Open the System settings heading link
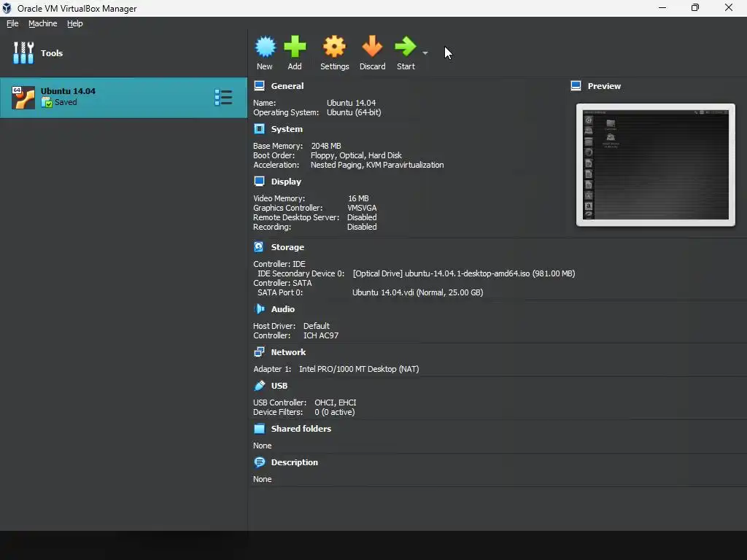The image size is (747, 560). [x=287, y=129]
